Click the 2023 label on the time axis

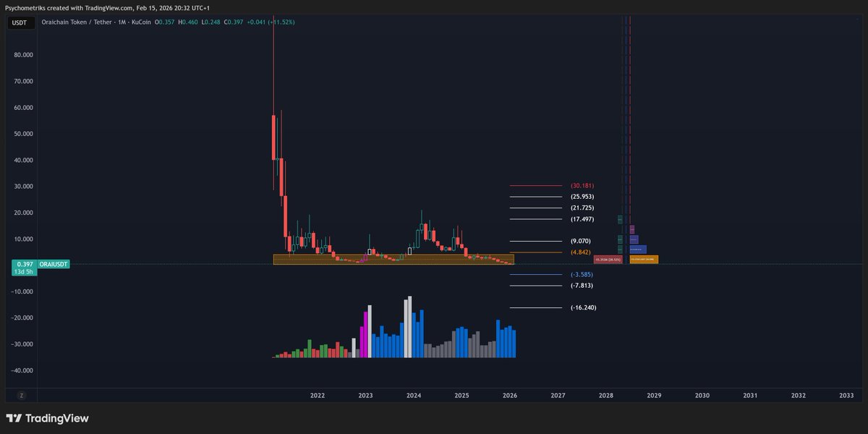point(365,396)
